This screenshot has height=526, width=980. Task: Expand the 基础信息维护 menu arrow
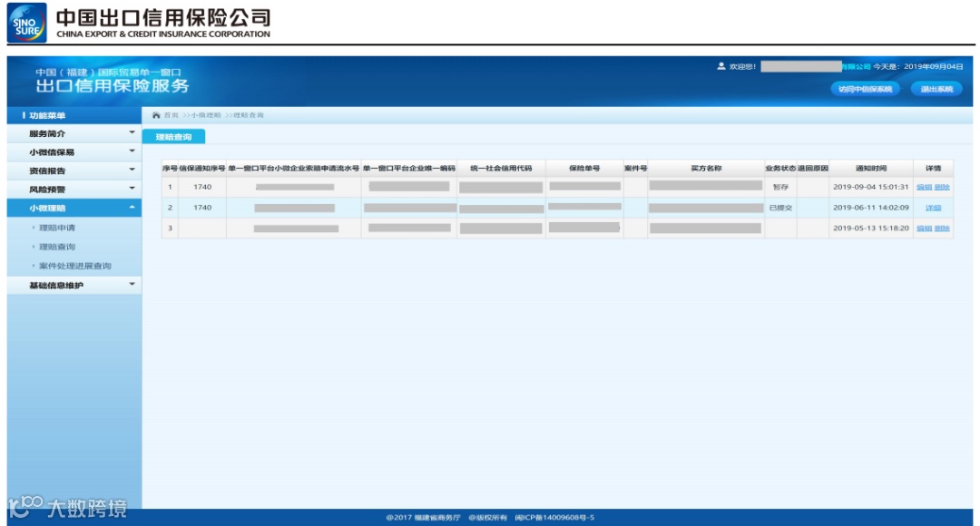132,284
